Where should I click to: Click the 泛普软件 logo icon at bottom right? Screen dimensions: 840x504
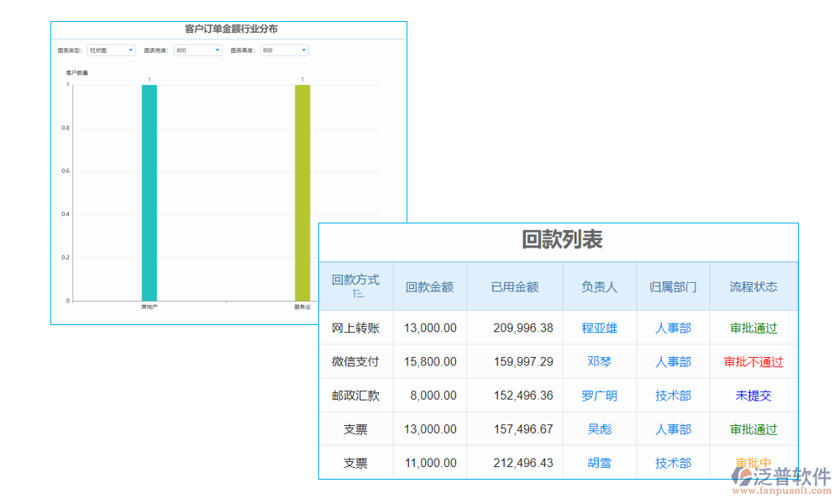click(743, 475)
